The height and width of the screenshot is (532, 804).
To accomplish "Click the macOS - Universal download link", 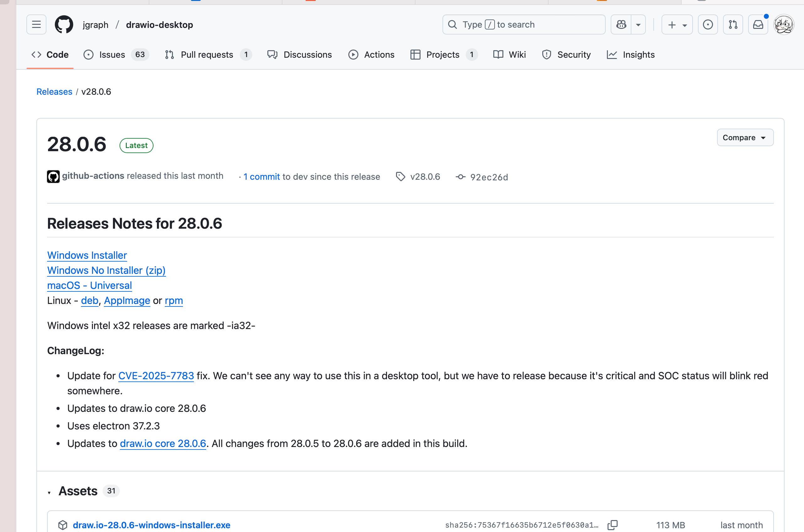I will point(90,285).
